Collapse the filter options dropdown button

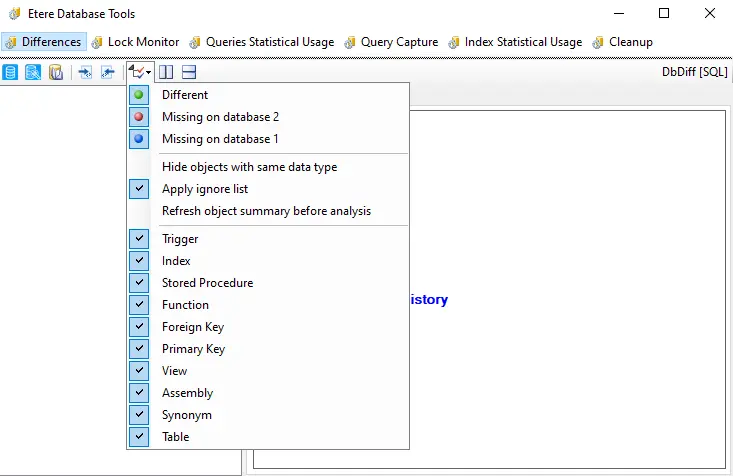(x=139, y=72)
